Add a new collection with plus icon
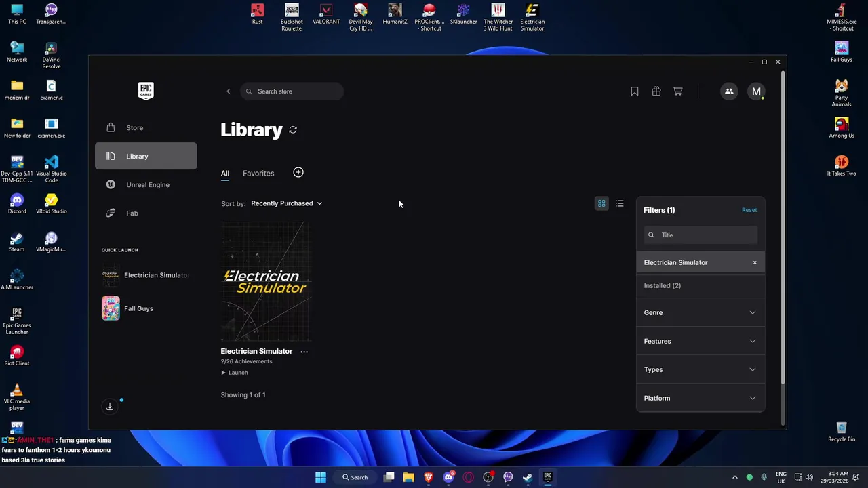The height and width of the screenshot is (488, 868). (298, 172)
